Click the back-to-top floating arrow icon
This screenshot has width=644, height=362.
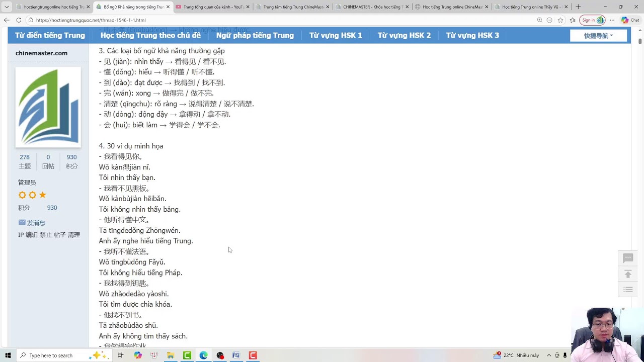point(628,274)
